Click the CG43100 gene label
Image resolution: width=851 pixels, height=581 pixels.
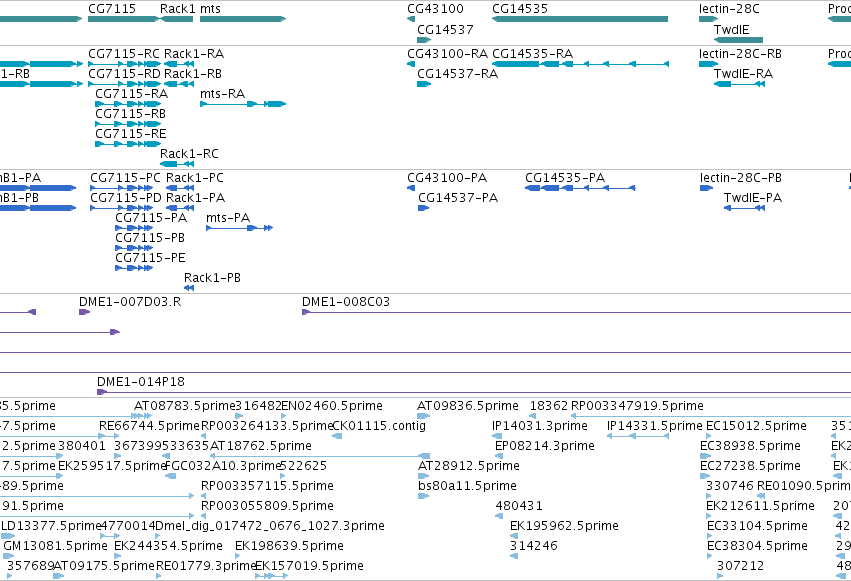click(435, 9)
